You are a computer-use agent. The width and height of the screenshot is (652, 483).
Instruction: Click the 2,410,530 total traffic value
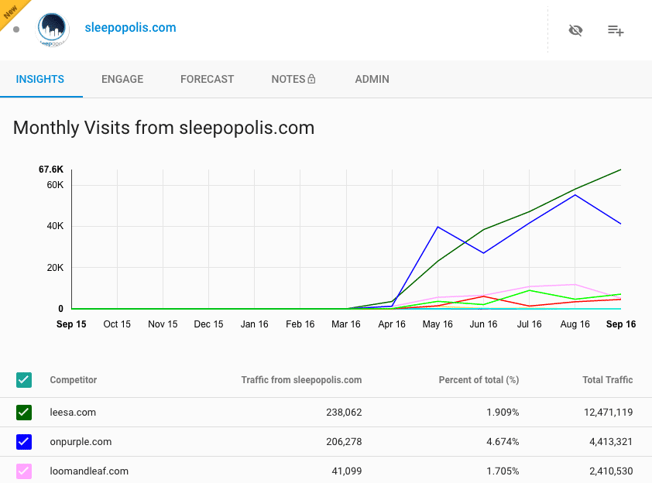tap(611, 471)
